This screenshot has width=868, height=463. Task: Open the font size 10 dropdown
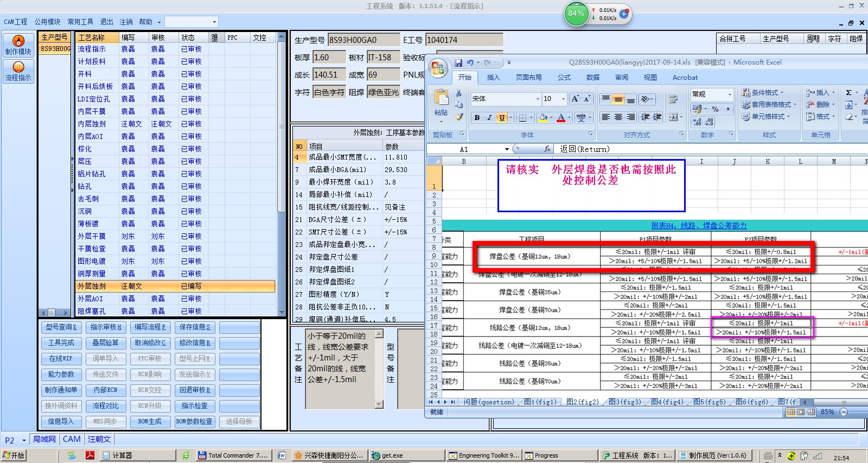(563, 99)
